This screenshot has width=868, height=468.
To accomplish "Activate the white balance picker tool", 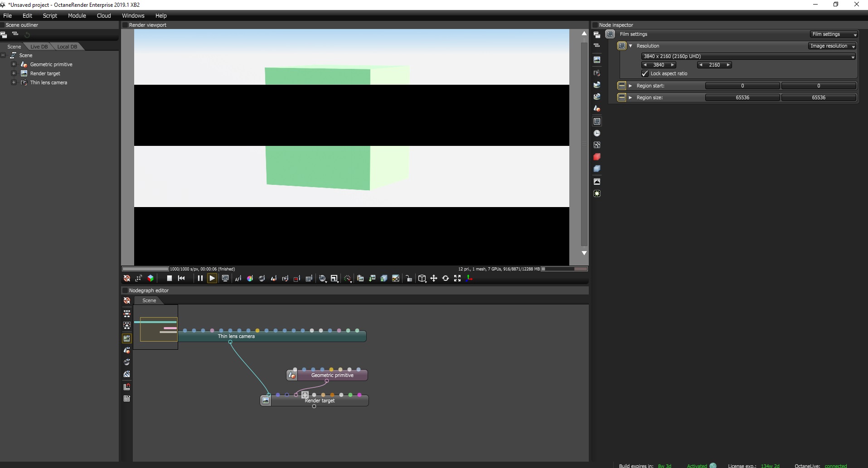I will (x=250, y=279).
